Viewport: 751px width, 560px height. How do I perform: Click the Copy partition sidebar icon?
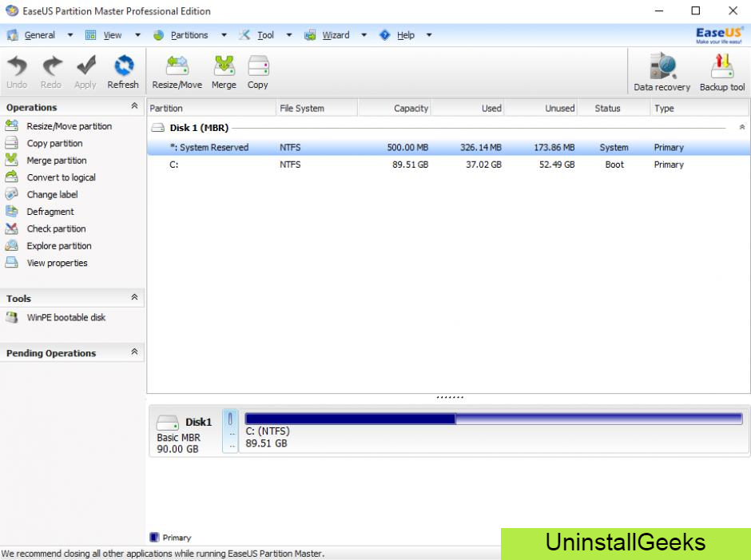11,143
